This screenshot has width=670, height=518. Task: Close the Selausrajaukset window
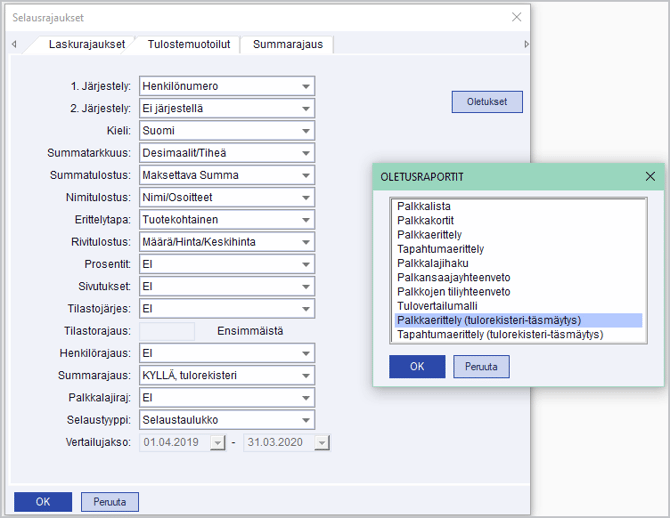[516, 17]
